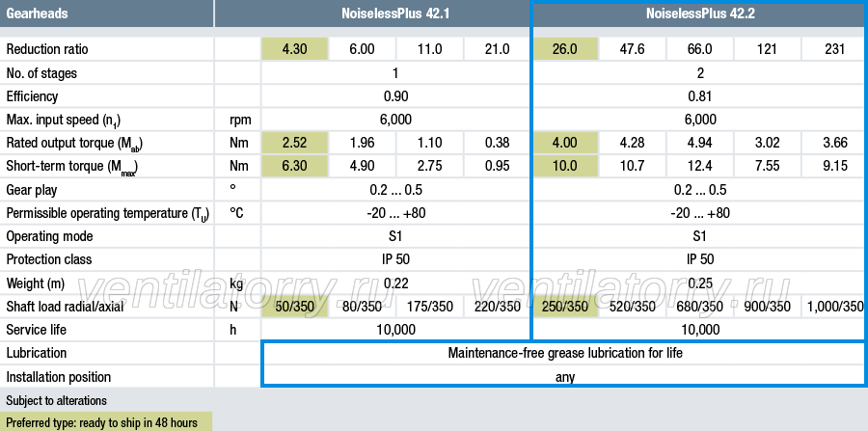Select the 26.0 reduction ratio cell

point(564,49)
